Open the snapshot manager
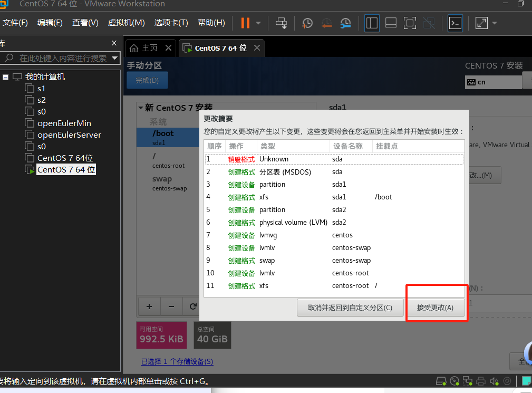 click(x=345, y=23)
